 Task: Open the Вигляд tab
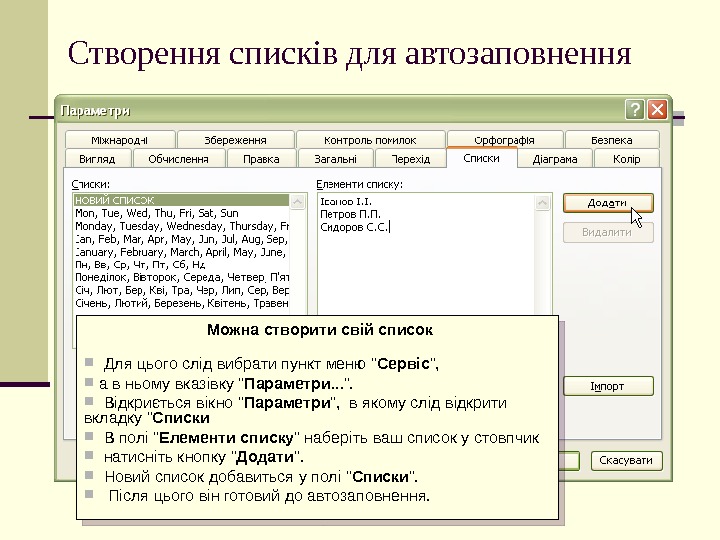[x=97, y=159]
